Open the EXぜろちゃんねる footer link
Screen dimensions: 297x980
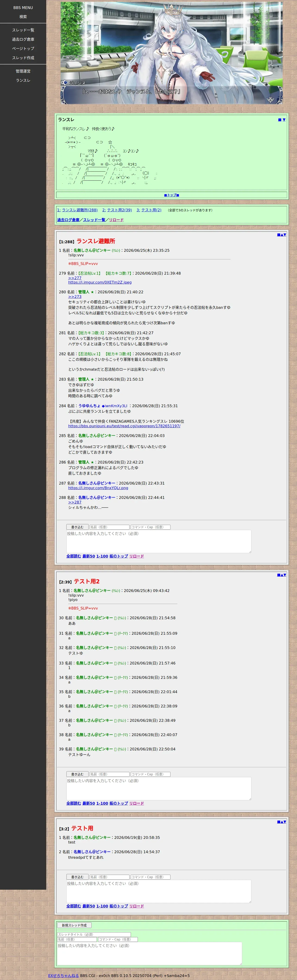pyautogui.click(x=64, y=975)
